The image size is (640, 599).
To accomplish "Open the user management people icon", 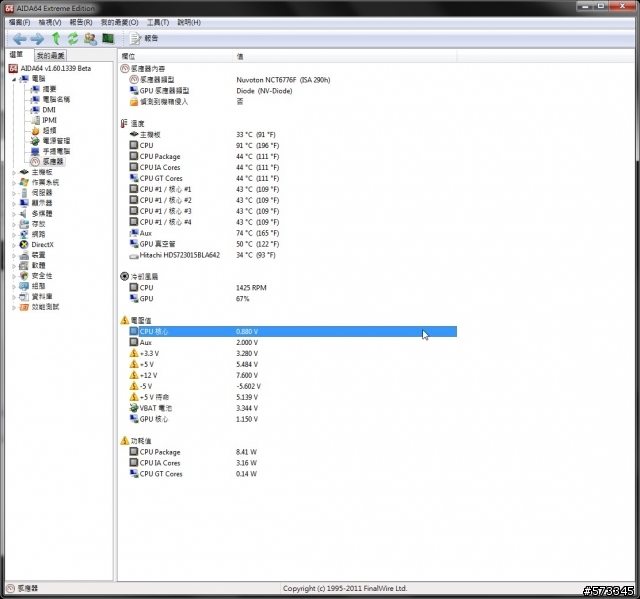I will [x=90, y=39].
